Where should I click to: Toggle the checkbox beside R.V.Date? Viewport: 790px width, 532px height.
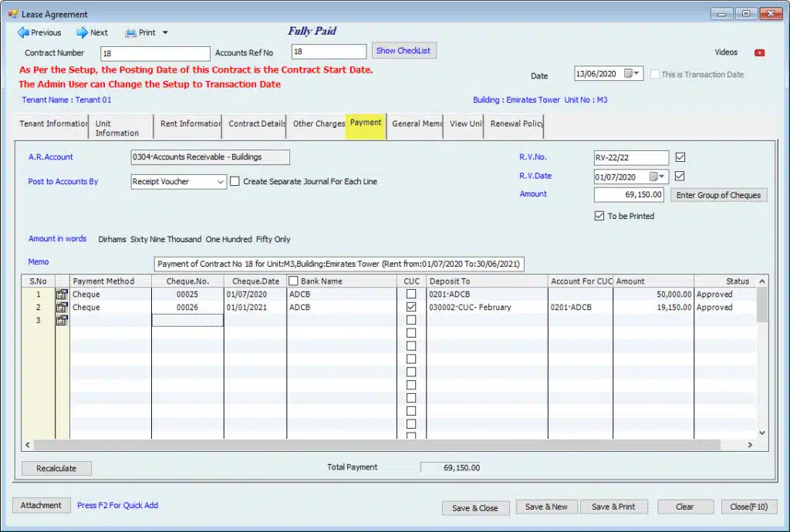(x=680, y=176)
